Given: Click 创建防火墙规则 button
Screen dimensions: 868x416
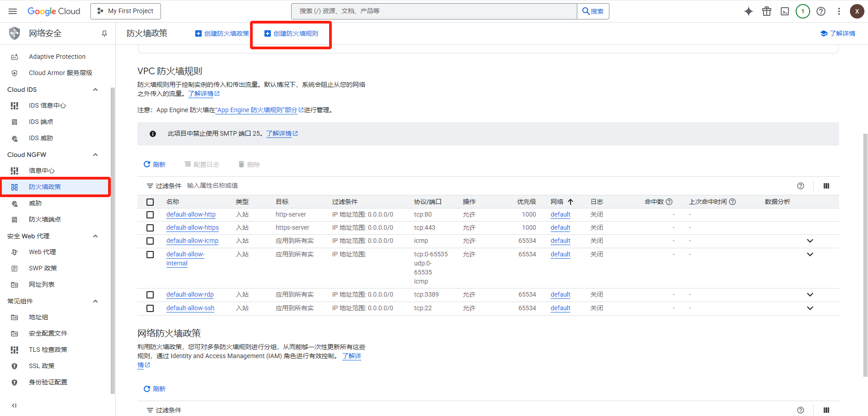Looking at the screenshot, I should click(x=291, y=33).
